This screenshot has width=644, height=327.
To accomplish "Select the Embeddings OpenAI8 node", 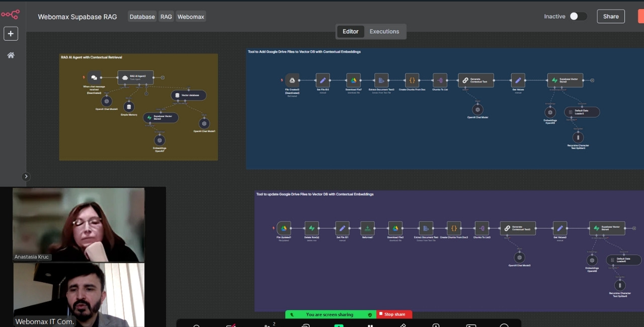I will pos(592,260).
